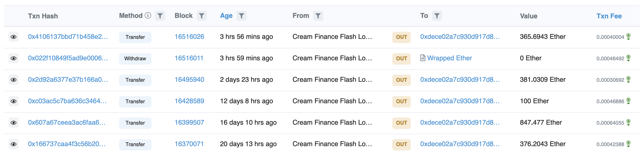644x154 pixels.
Task: Open the Age column filter
Action: point(241,16)
